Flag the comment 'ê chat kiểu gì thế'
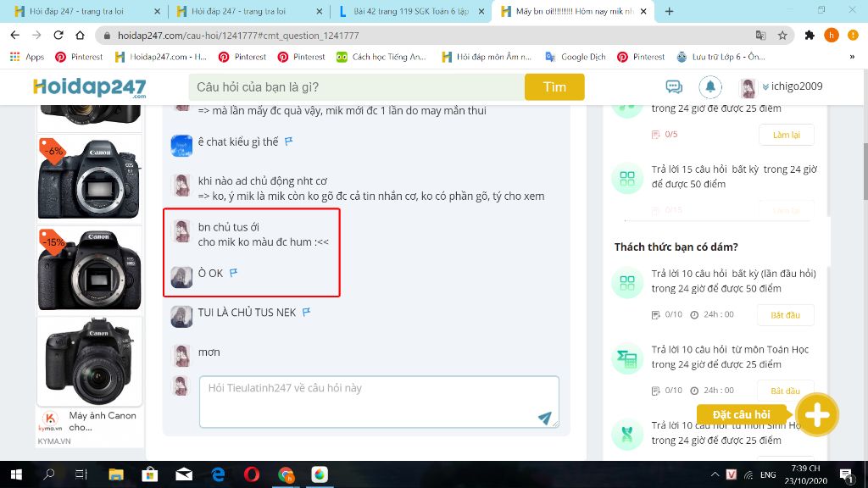Viewport: 868px width, 488px height. pyautogui.click(x=288, y=141)
